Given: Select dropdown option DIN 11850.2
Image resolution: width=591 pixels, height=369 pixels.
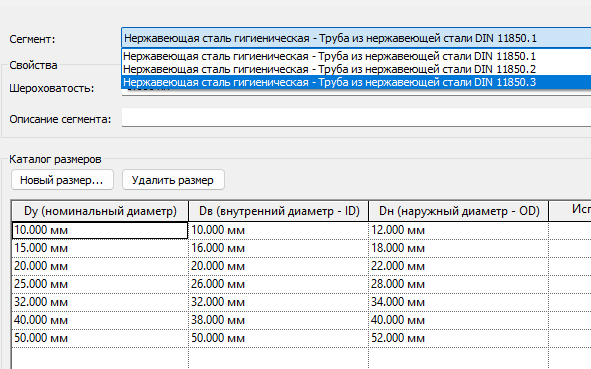Looking at the screenshot, I should [356, 69].
